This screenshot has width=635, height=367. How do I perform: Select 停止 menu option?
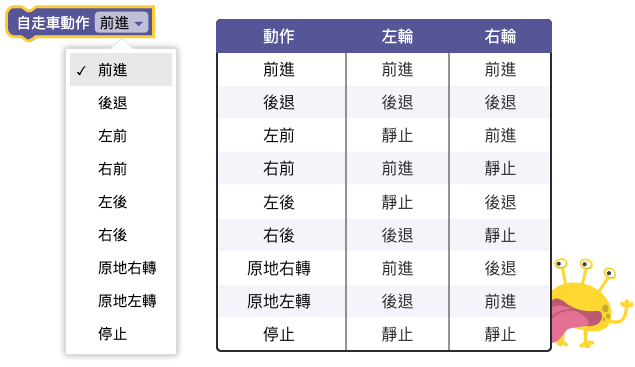[121, 334]
